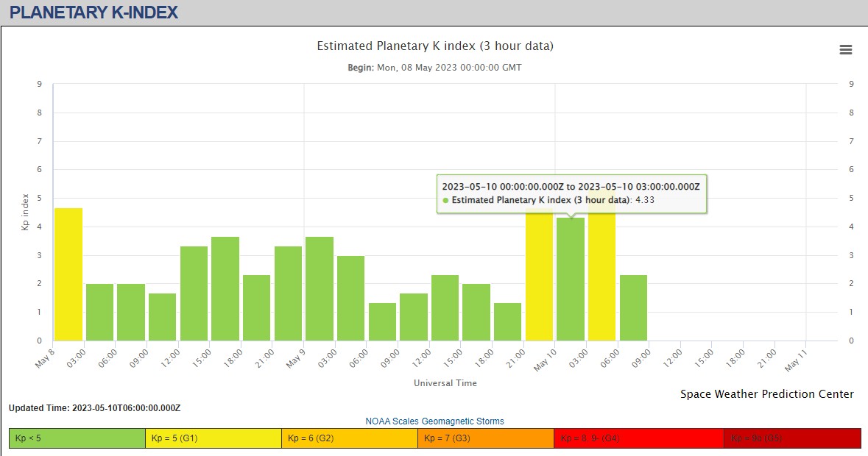
Task: Open the chart context menu hamburger icon
Action: pyautogui.click(x=845, y=49)
